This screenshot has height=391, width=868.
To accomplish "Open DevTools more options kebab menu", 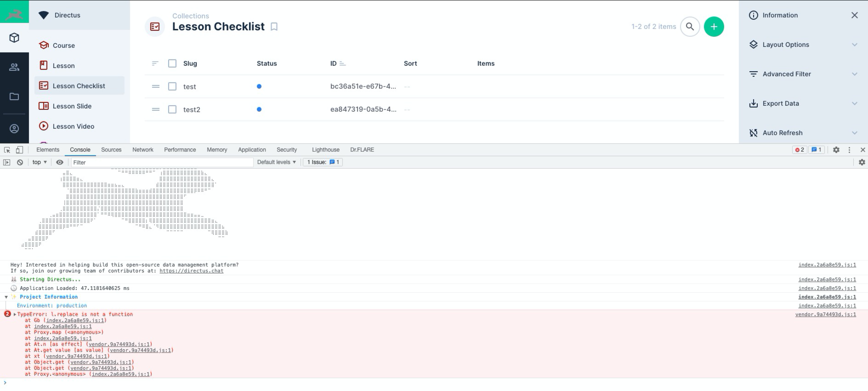I will tap(849, 150).
